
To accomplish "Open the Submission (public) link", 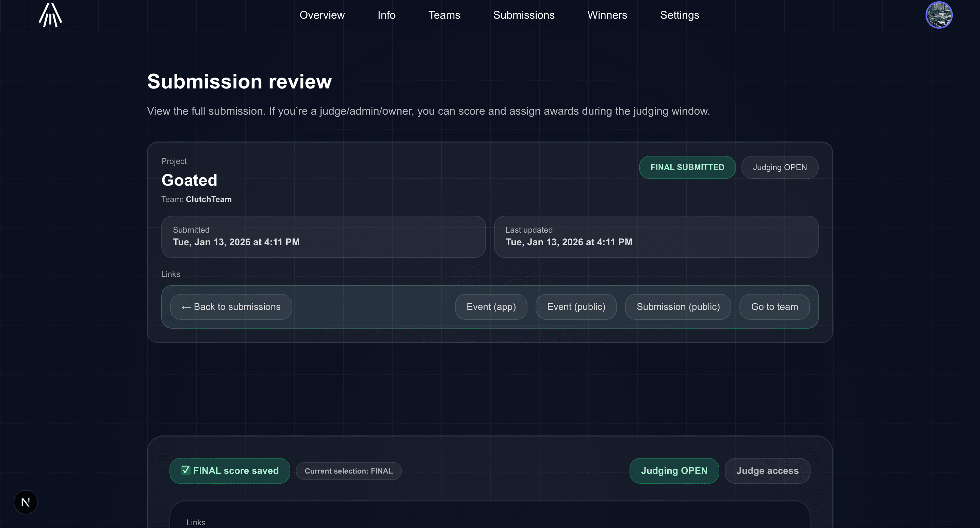I will (x=677, y=307).
